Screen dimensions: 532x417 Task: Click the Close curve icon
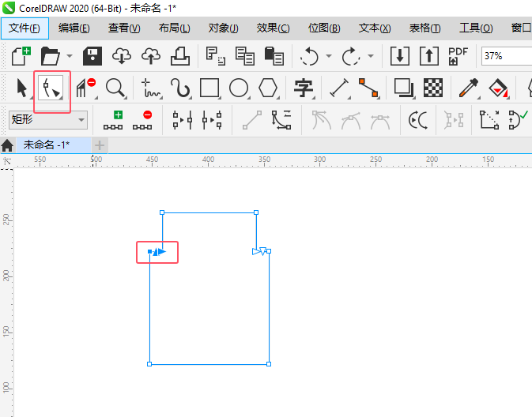click(518, 120)
